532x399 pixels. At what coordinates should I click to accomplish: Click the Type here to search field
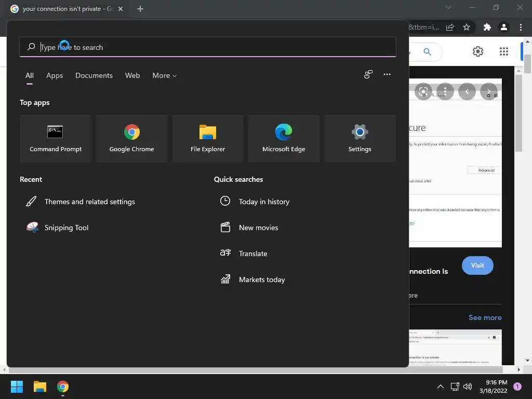coord(208,47)
